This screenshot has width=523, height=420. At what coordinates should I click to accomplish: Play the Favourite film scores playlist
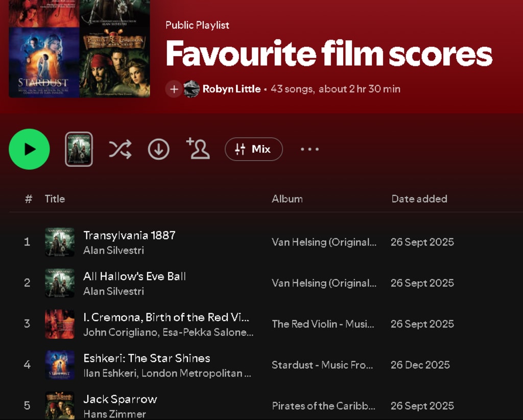coord(29,150)
